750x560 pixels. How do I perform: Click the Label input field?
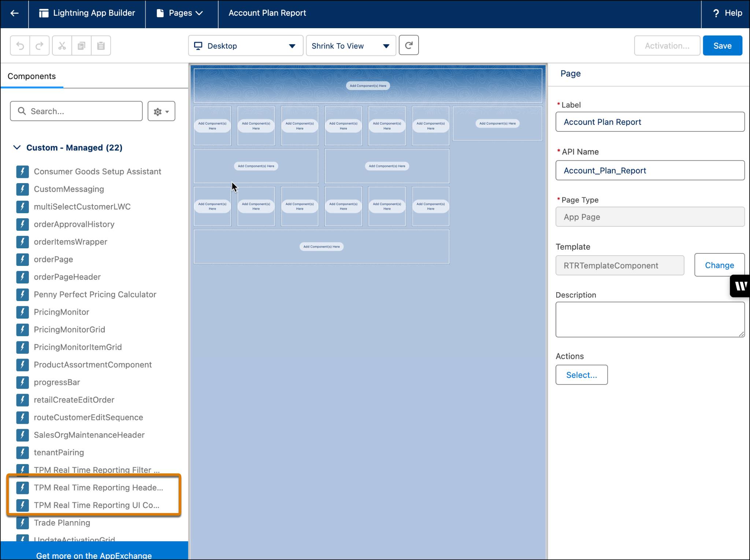650,122
